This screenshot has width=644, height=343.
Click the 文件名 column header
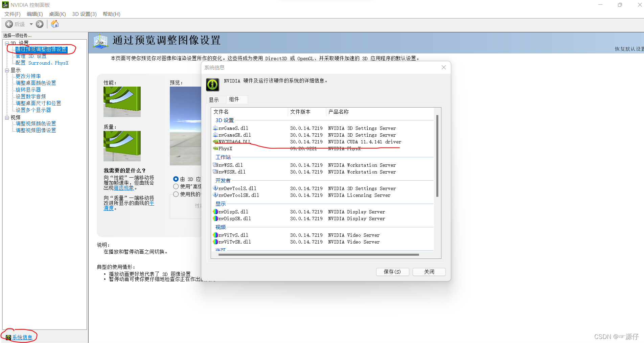point(250,112)
